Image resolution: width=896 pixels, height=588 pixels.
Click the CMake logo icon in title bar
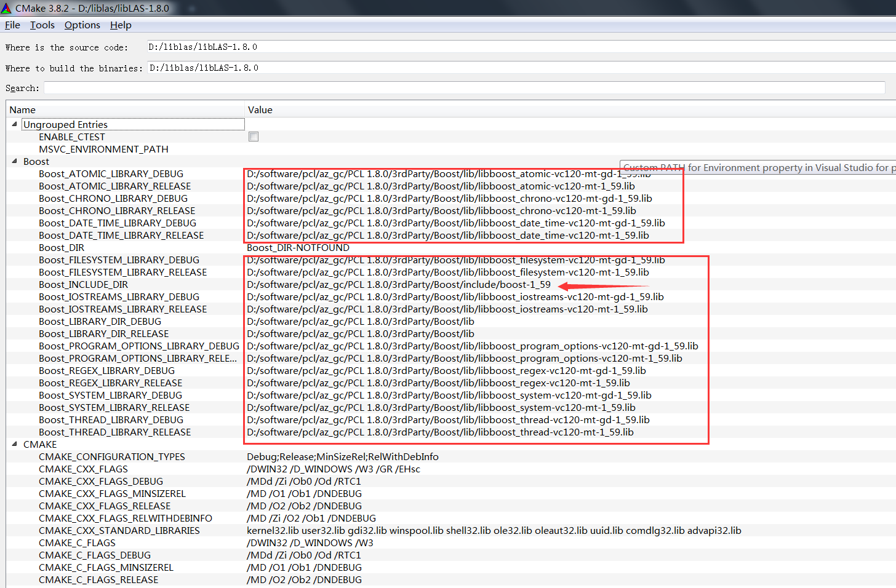pyautogui.click(x=7, y=8)
